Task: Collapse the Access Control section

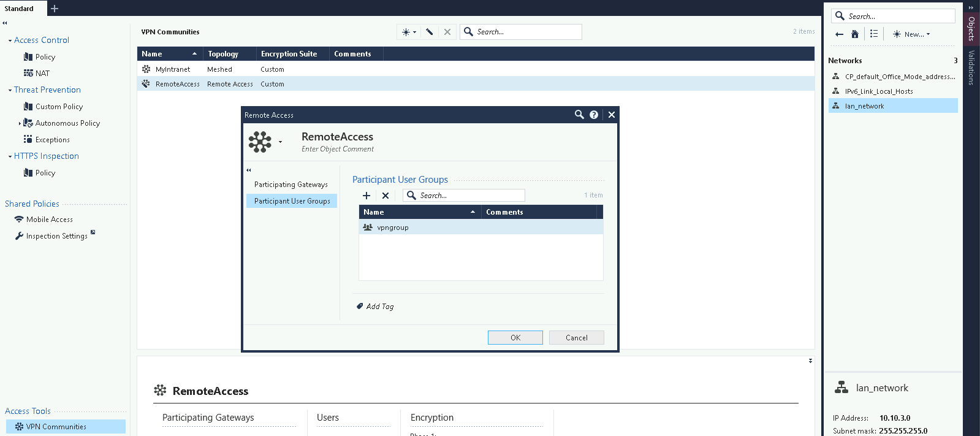Action: coord(10,40)
